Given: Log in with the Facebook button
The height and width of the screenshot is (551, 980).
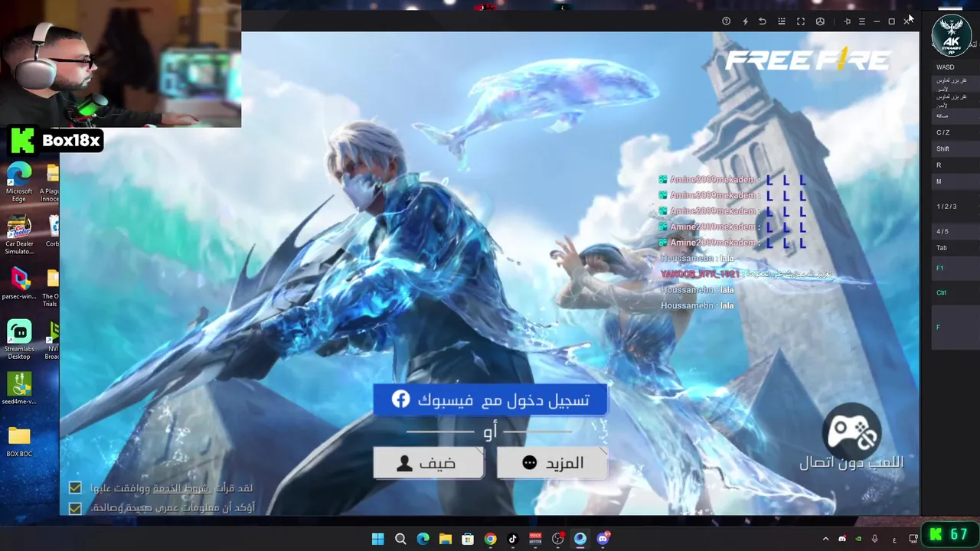Looking at the screenshot, I should [490, 400].
